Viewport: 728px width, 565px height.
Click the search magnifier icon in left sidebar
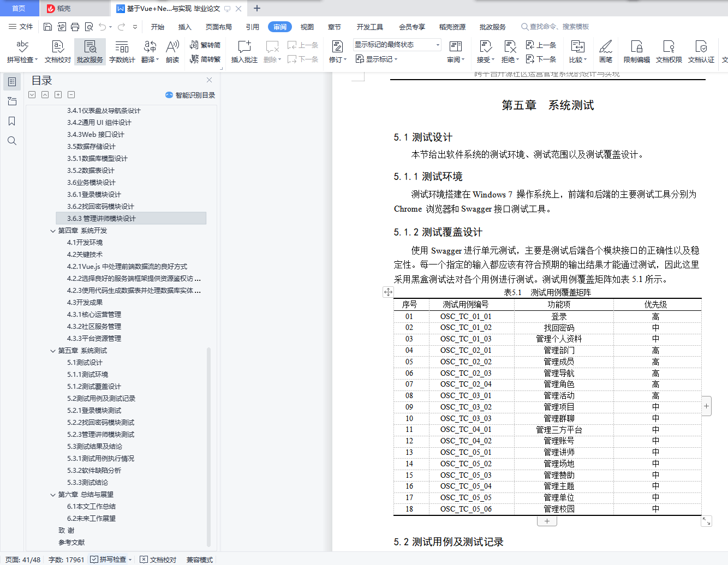(x=12, y=141)
